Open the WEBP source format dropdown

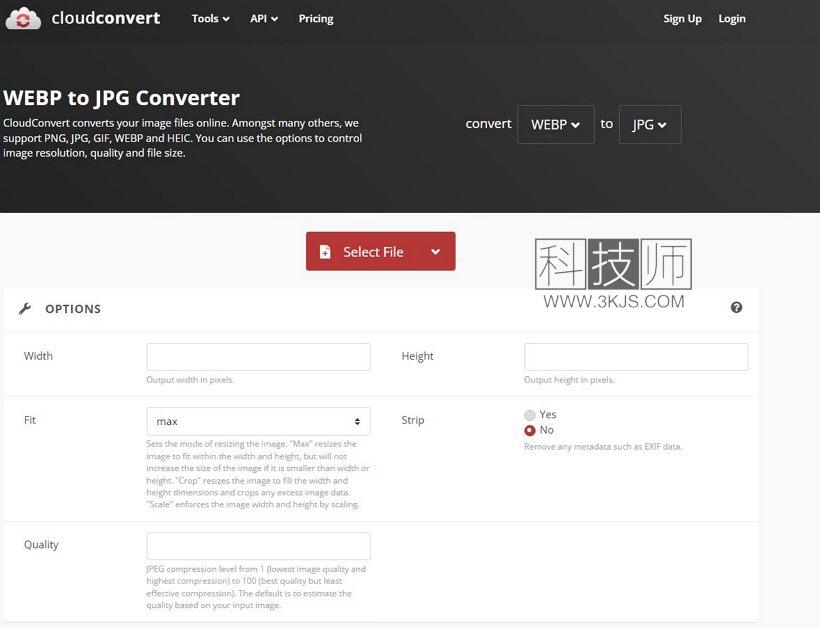[x=555, y=124]
